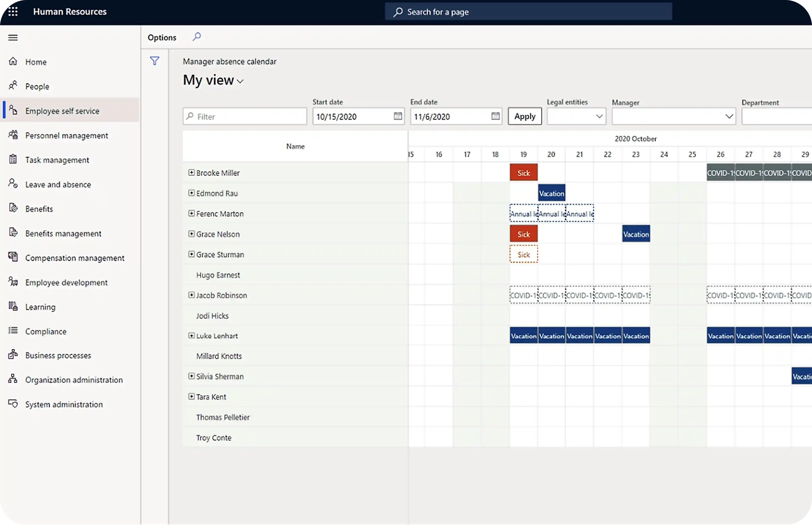Open the Employee development module
The width and height of the screenshot is (812, 525).
(x=66, y=282)
